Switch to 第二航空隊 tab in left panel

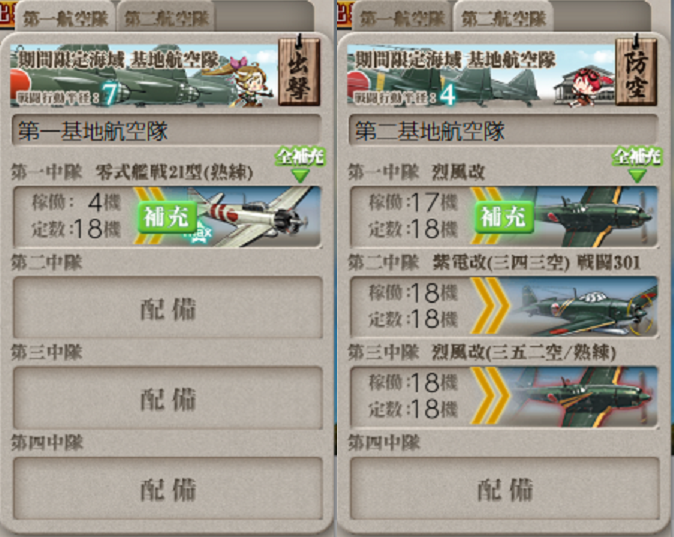click(166, 18)
